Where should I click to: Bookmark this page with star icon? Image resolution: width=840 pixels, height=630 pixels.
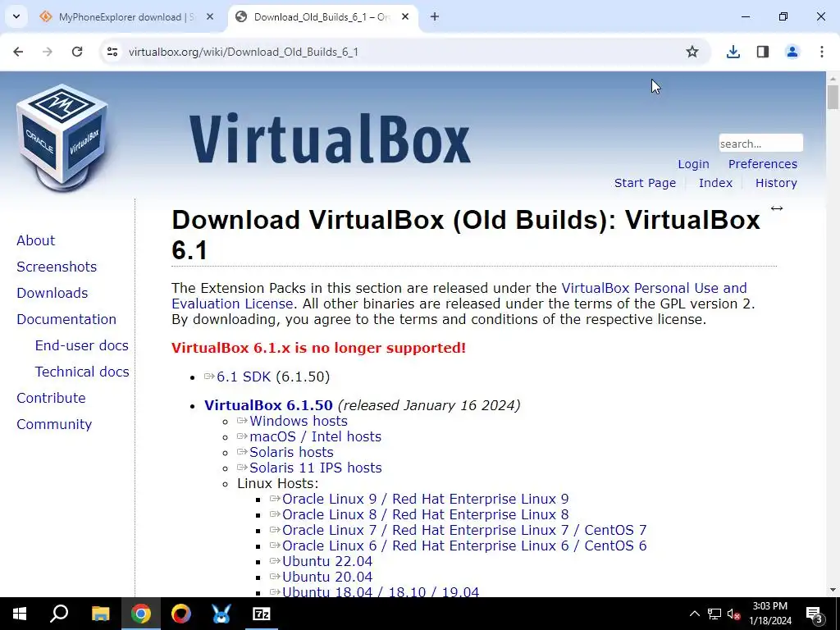[x=692, y=52]
